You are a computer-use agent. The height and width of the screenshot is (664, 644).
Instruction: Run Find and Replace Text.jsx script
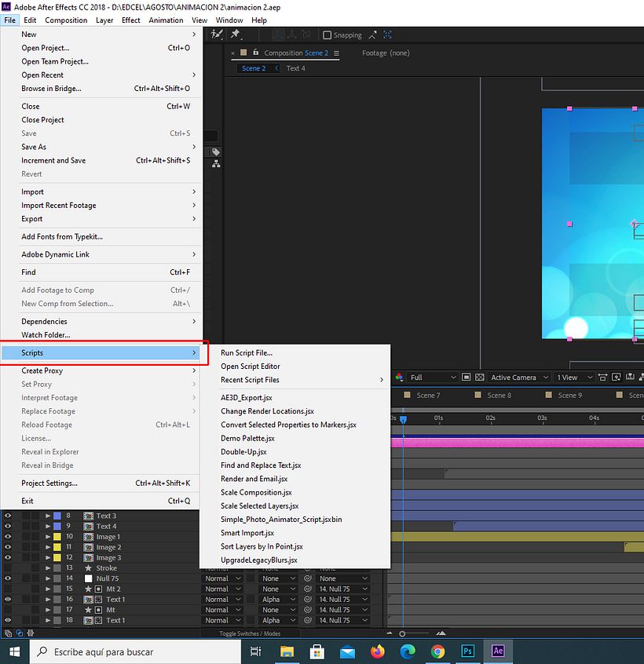(261, 465)
